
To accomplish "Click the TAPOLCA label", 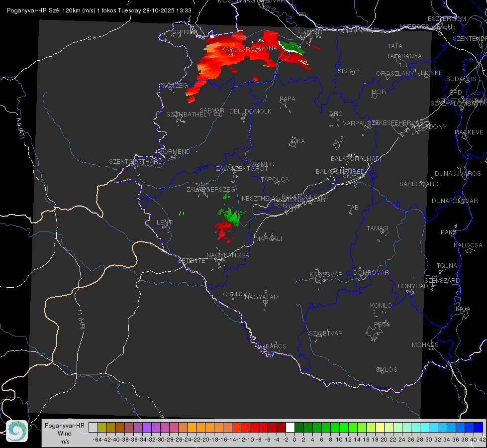I will (275, 180).
